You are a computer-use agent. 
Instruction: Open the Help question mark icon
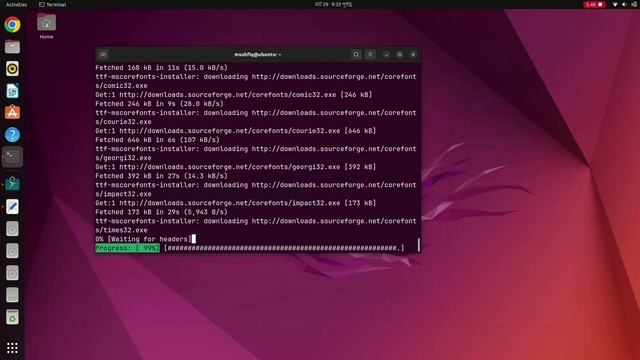click(12, 135)
